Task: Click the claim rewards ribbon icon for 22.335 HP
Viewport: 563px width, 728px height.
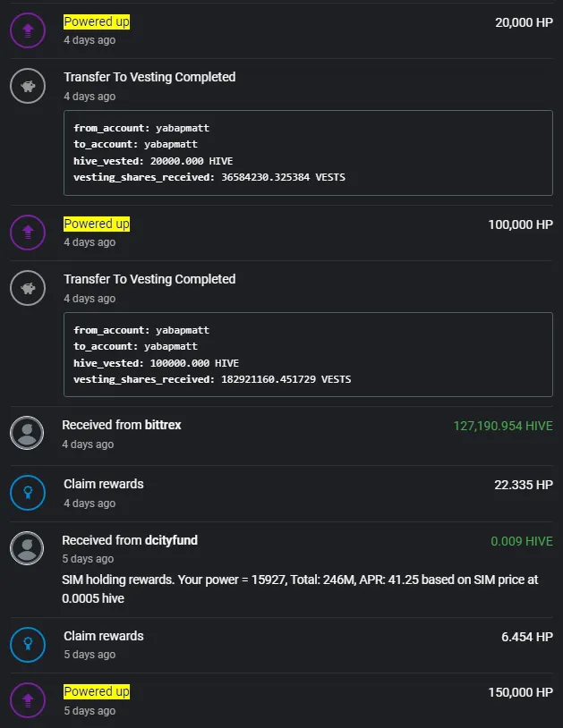Action: coord(28,493)
